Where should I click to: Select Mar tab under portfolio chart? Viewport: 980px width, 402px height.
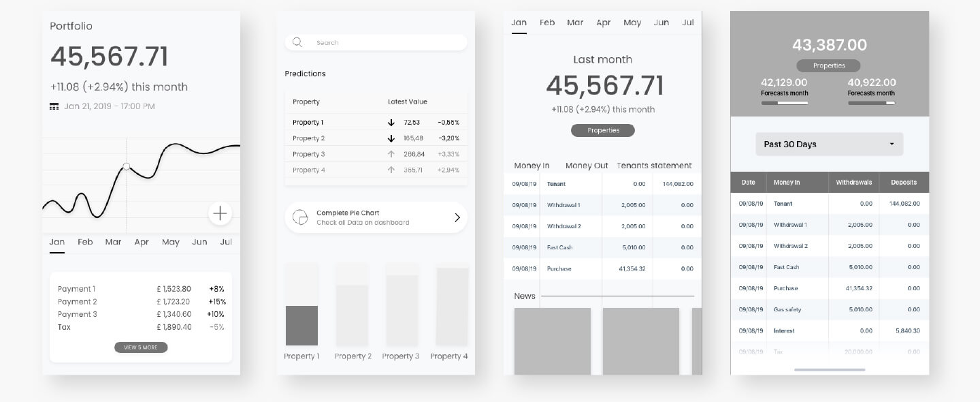tap(113, 242)
